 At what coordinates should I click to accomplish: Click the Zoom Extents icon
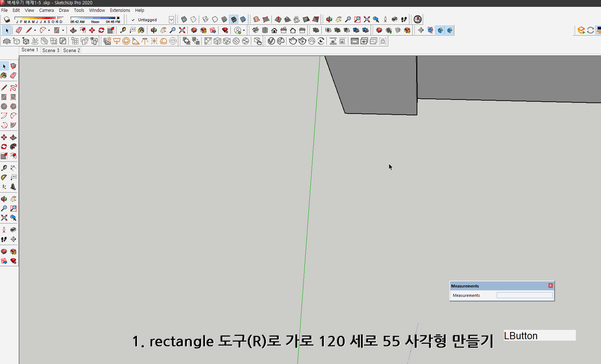click(4, 218)
